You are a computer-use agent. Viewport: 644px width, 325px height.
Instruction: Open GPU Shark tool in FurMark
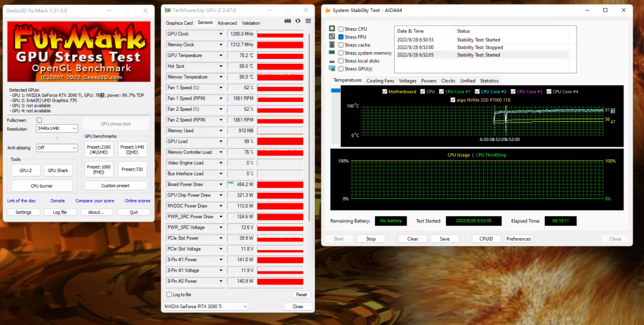[x=58, y=170]
